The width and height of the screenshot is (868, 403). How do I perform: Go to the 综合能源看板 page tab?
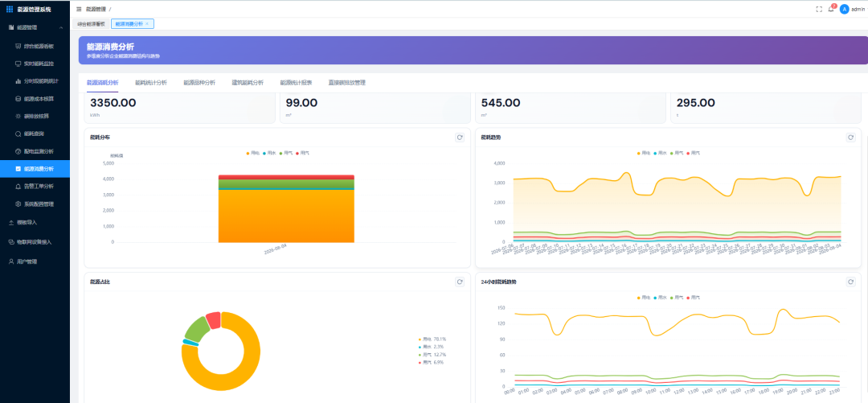(x=91, y=24)
